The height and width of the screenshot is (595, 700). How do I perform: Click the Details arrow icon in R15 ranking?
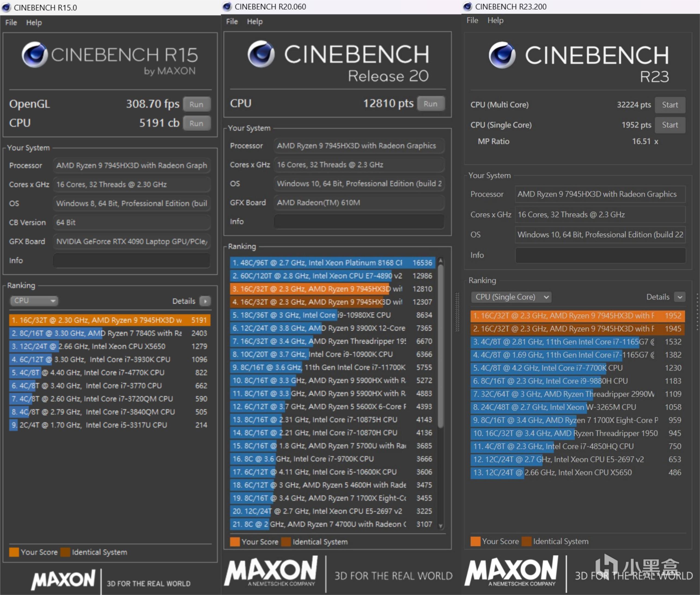point(205,301)
